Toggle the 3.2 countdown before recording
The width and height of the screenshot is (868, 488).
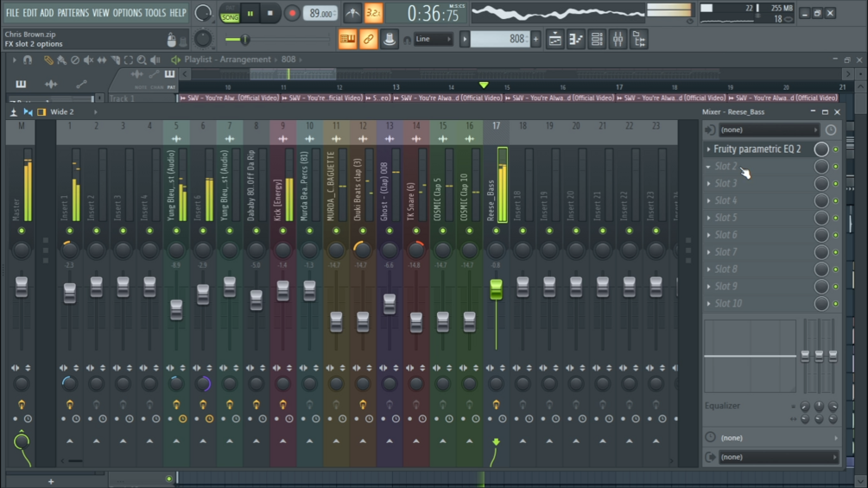pos(374,13)
